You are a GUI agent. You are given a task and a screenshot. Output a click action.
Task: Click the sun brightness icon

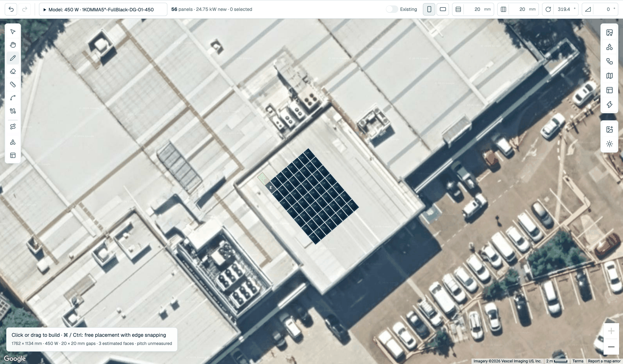point(610,144)
